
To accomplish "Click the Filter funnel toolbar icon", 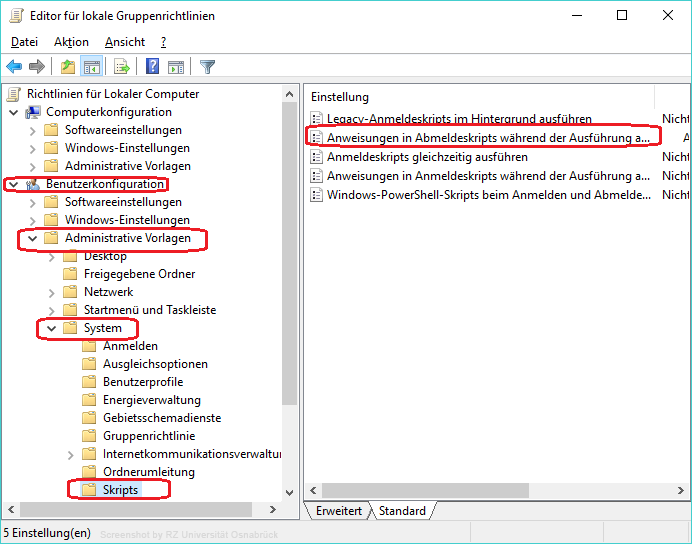I will (x=207, y=67).
